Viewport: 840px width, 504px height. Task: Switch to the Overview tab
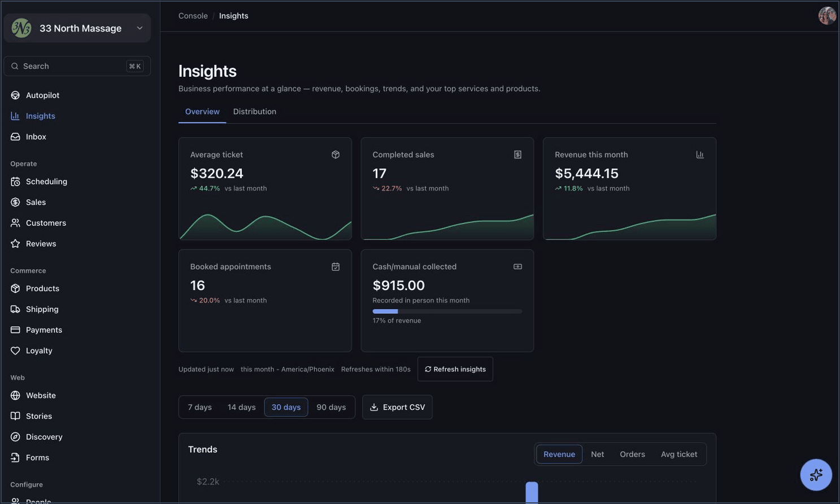click(202, 112)
